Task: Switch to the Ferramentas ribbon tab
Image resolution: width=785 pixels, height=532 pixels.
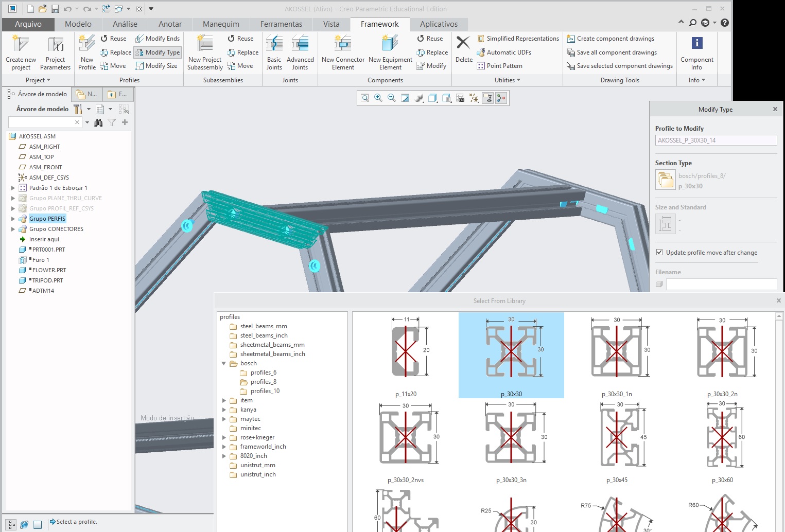Action: pos(281,24)
